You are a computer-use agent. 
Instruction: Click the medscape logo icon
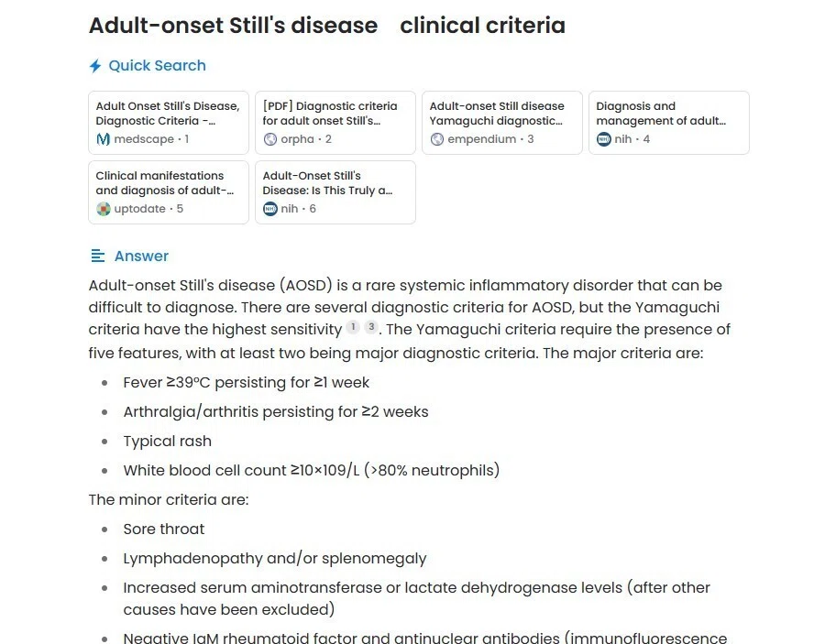[x=103, y=139]
